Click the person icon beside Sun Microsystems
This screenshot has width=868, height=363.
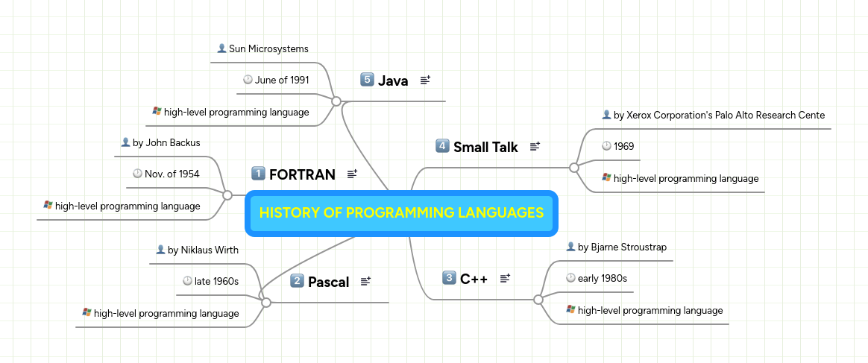click(x=221, y=48)
